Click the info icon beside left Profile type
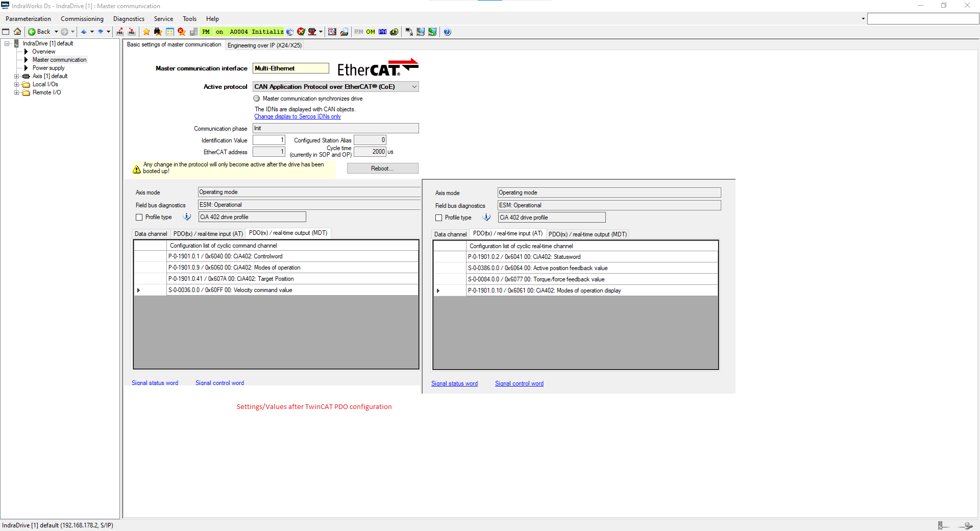This screenshot has width=980, height=531. 187,217
